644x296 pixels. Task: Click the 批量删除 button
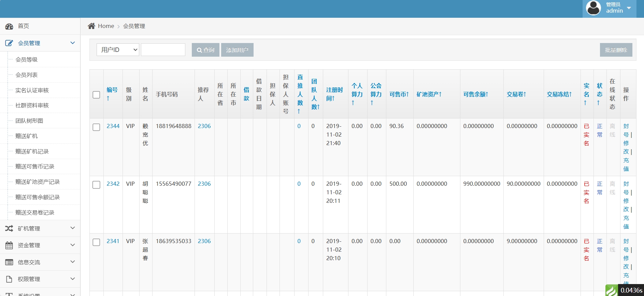616,50
